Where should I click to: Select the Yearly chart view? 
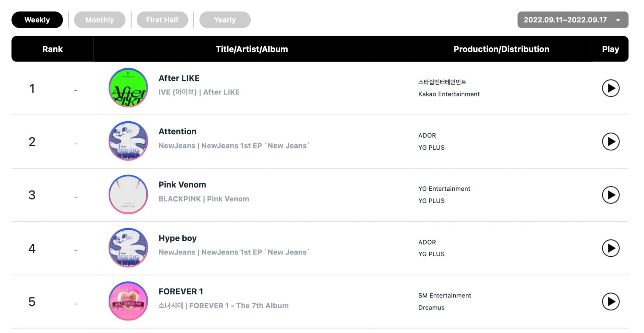tap(225, 19)
